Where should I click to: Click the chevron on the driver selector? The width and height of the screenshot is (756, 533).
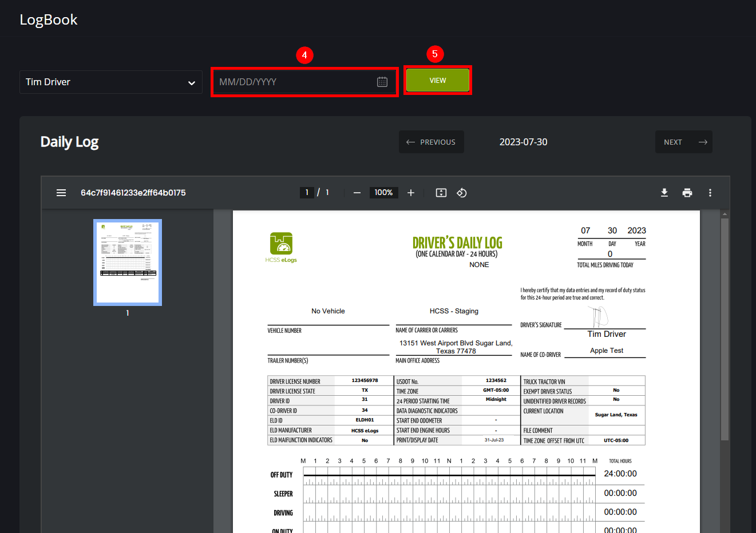pyautogui.click(x=191, y=82)
